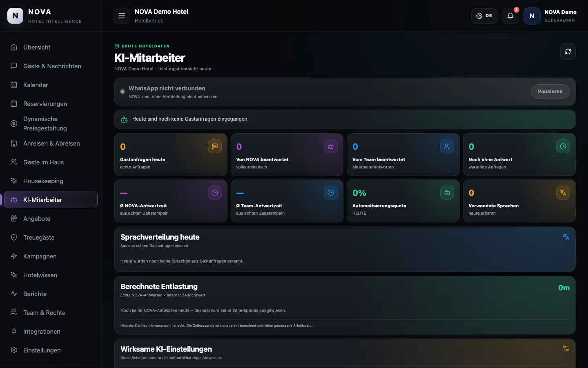
Task: Go to Hotelwissen
Action: coord(51,275)
